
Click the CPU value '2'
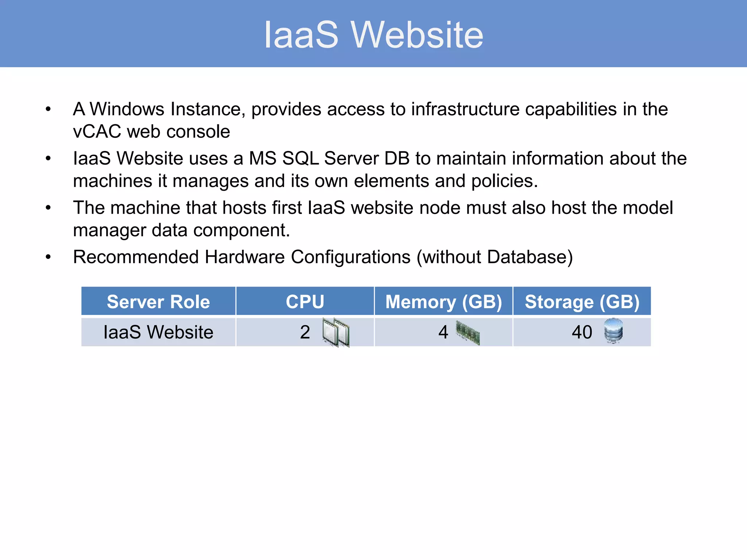pyautogui.click(x=305, y=332)
